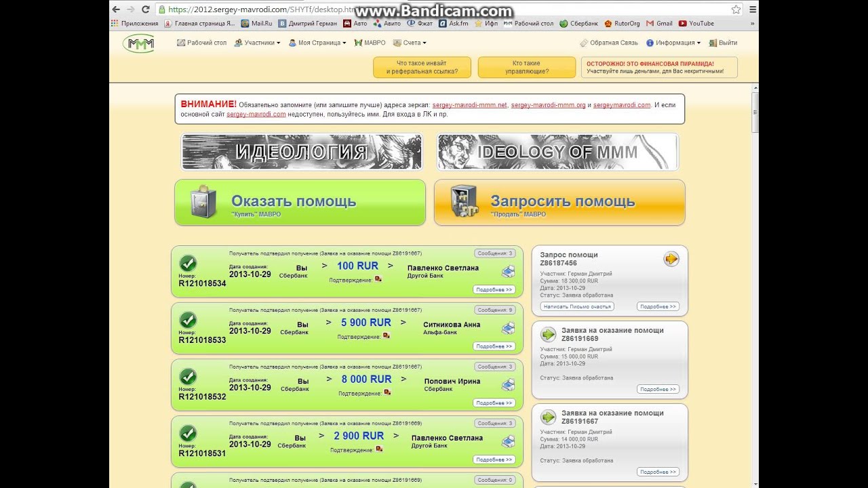Open Gmail bookmark
The width and height of the screenshot is (868, 488).
pos(659,23)
